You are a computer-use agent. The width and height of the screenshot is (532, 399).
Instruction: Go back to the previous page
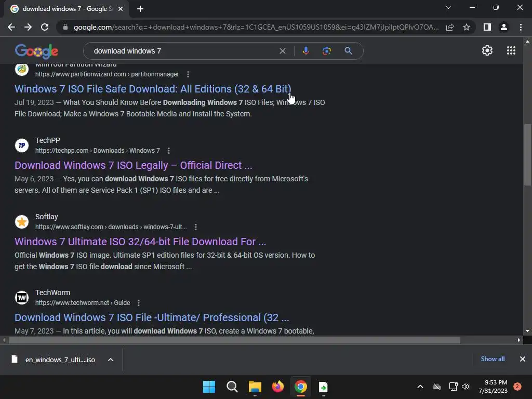11,27
